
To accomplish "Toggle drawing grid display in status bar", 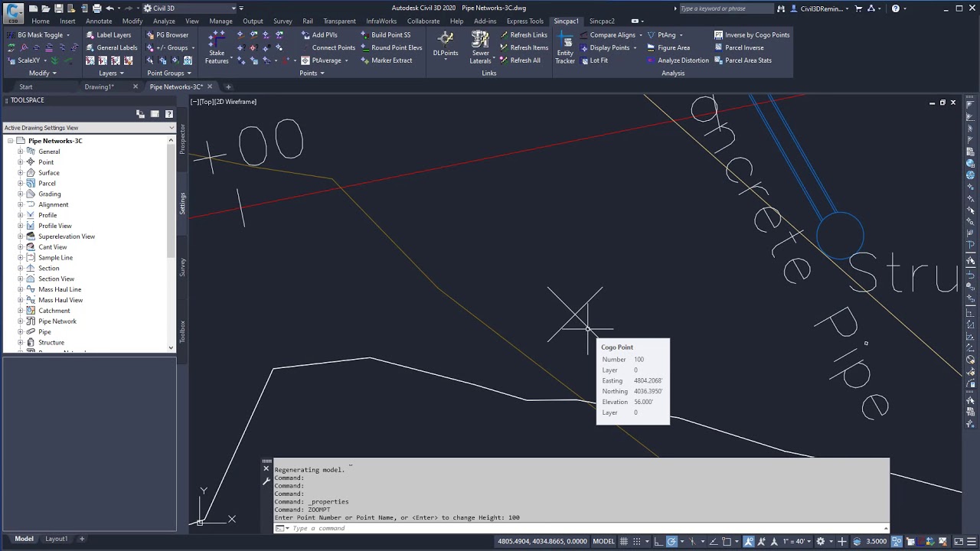I will click(x=623, y=541).
